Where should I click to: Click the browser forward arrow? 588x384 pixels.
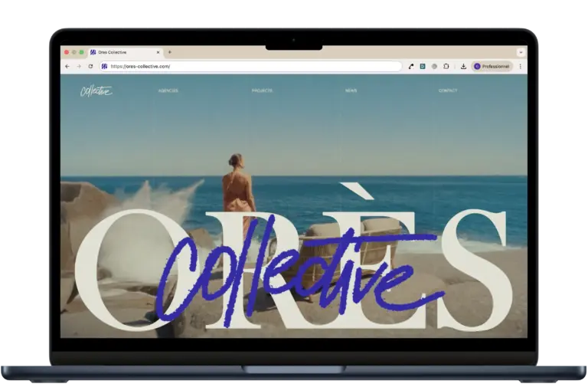(x=79, y=67)
